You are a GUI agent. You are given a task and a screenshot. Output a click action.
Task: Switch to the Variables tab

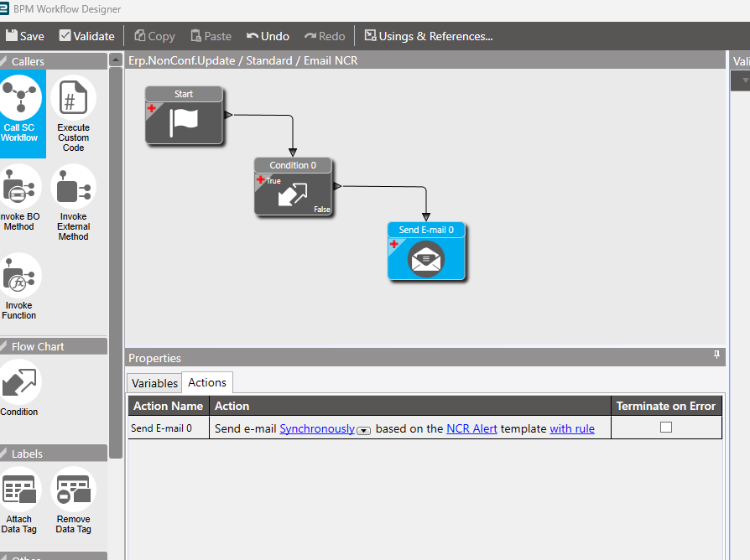(x=154, y=383)
